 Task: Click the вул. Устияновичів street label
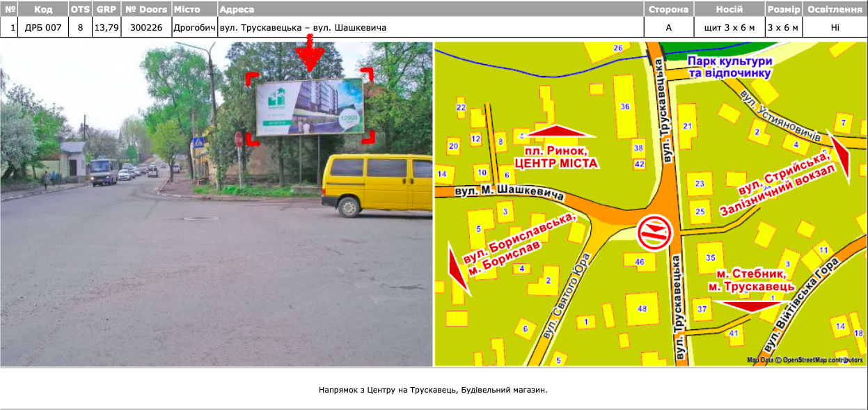780,116
